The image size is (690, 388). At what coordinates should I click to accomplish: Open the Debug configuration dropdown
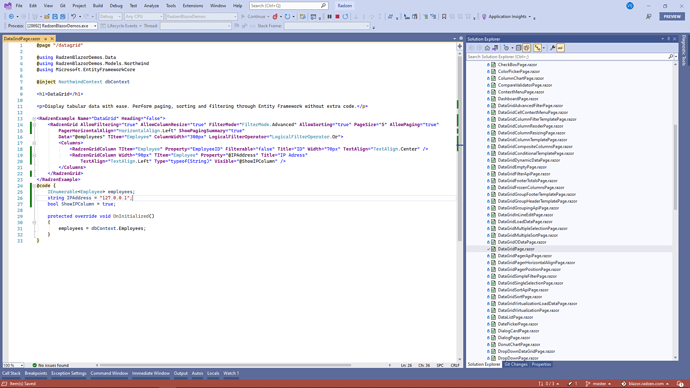(110, 17)
